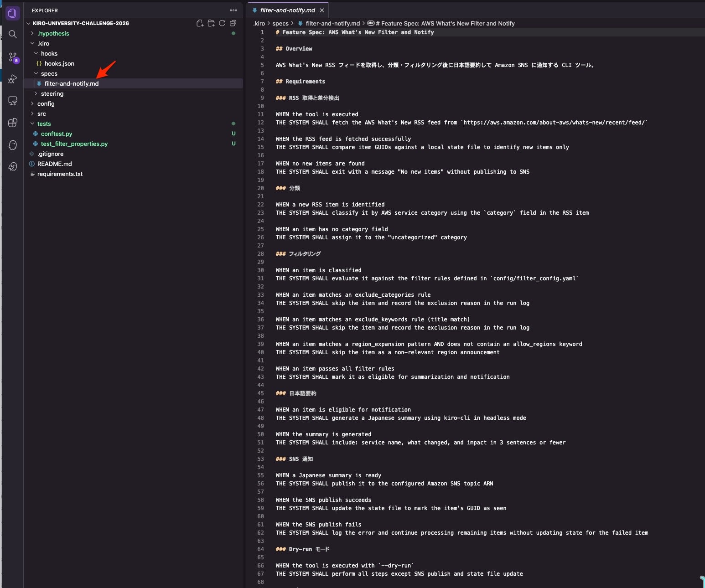Click the '### 分類' heading line
This screenshot has height=588, width=705.
288,188
